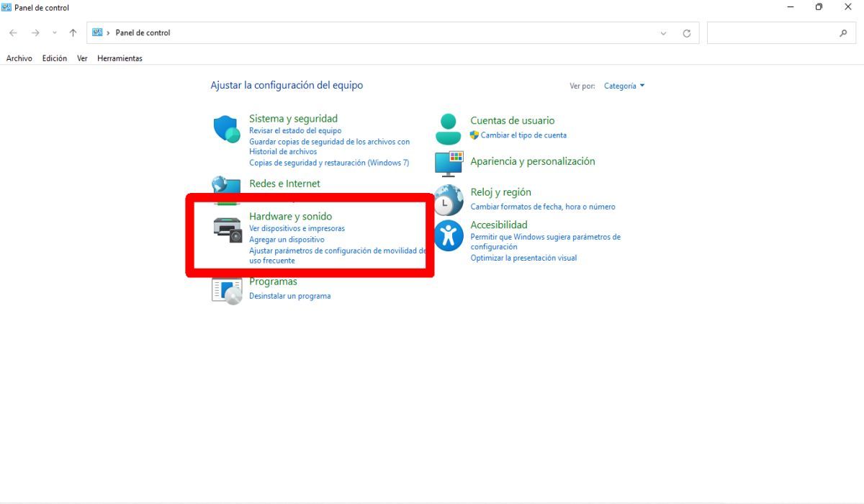Click the Ajustar la configuración del equipo heading

287,85
